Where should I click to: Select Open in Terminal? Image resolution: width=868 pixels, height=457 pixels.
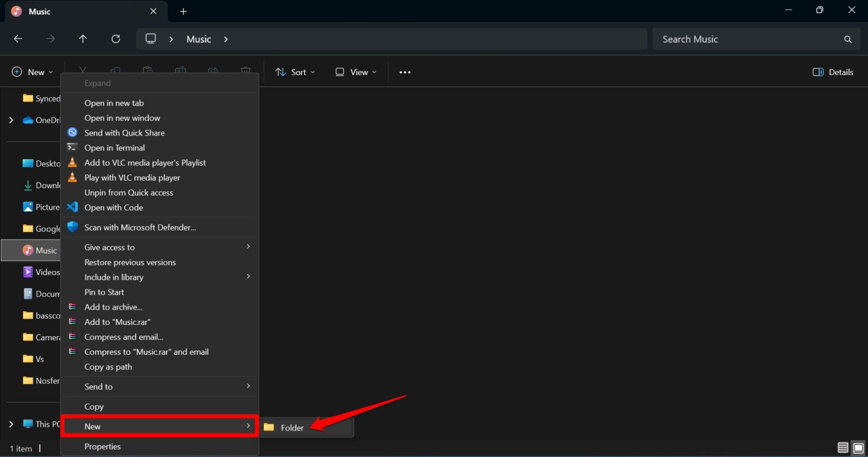114,147
